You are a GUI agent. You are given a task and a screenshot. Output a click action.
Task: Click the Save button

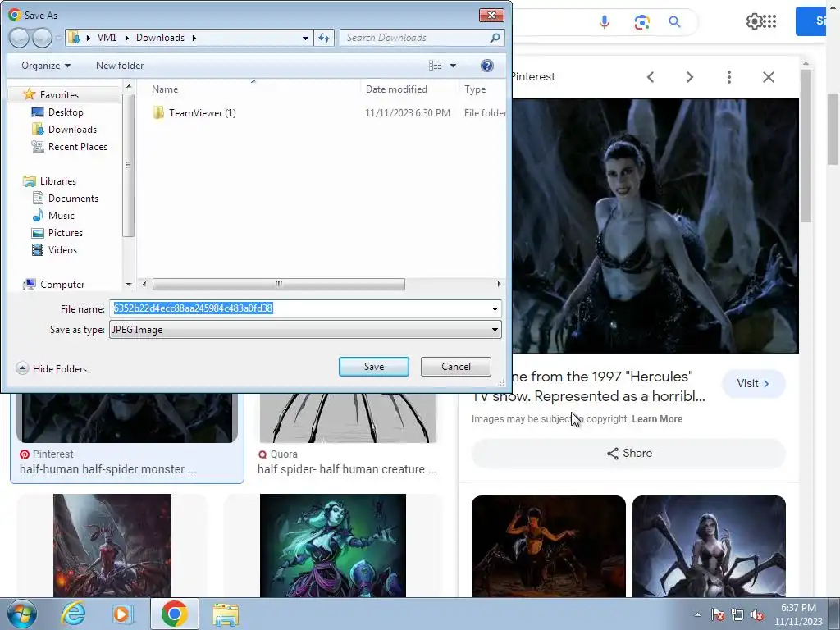click(x=373, y=367)
